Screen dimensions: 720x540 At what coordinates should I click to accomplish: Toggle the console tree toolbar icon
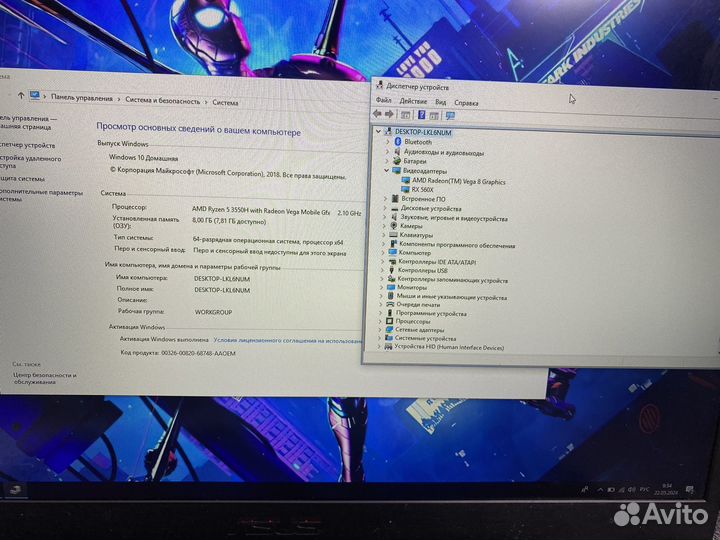405,115
